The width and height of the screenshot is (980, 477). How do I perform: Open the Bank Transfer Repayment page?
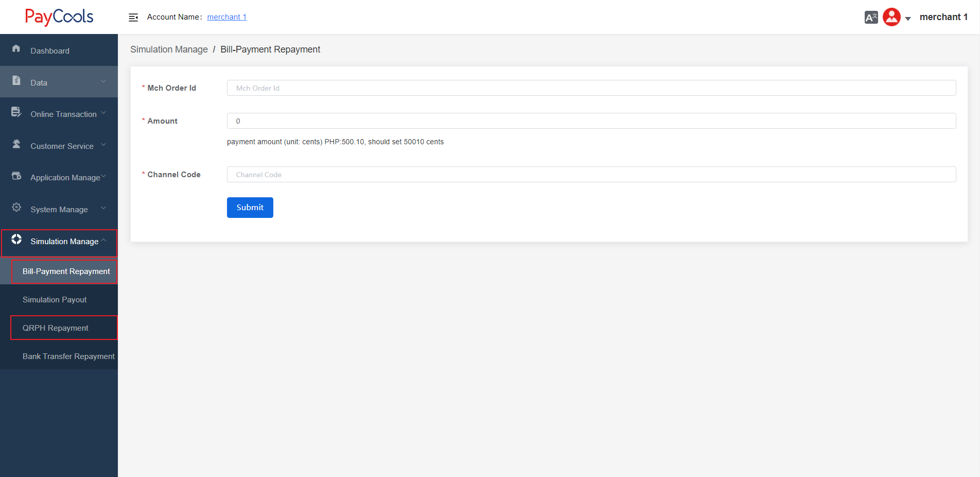[68, 356]
